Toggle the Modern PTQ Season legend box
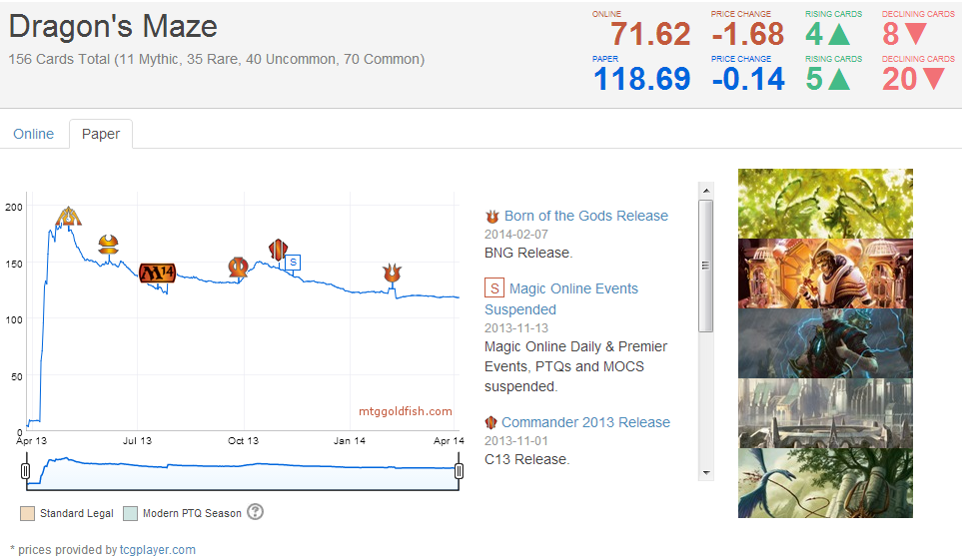The height and width of the screenshot is (560, 962). pyautogui.click(x=130, y=513)
